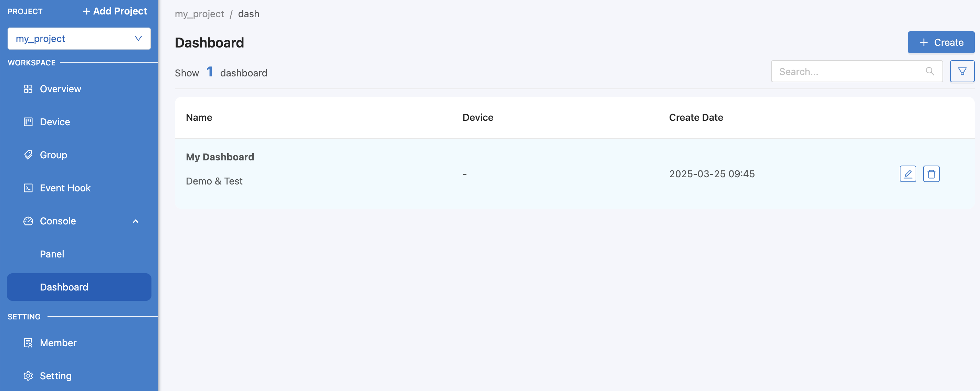The image size is (980, 391).
Task: Click the Demo & Test description
Action: click(x=214, y=181)
